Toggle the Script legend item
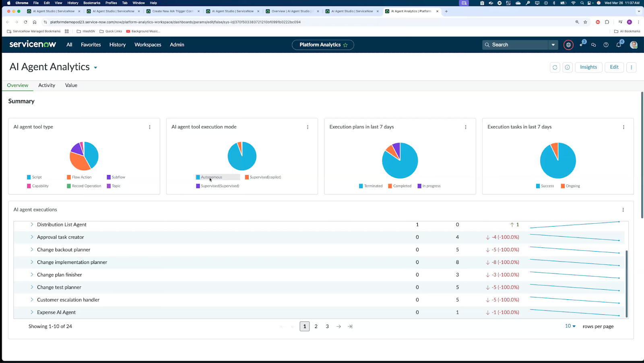The image size is (644, 363). 34,177
